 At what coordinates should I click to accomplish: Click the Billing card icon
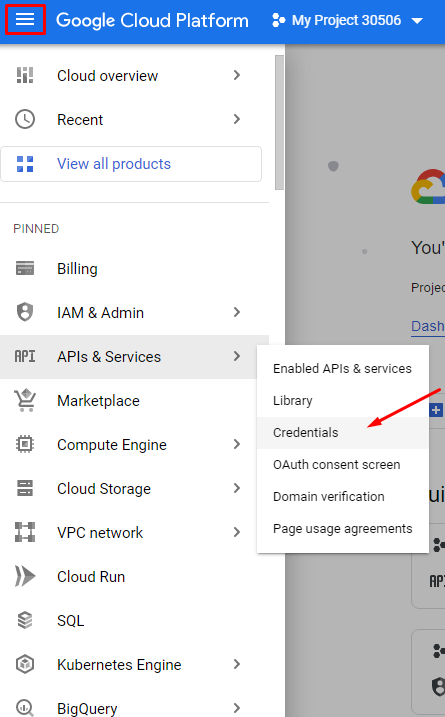click(25, 268)
